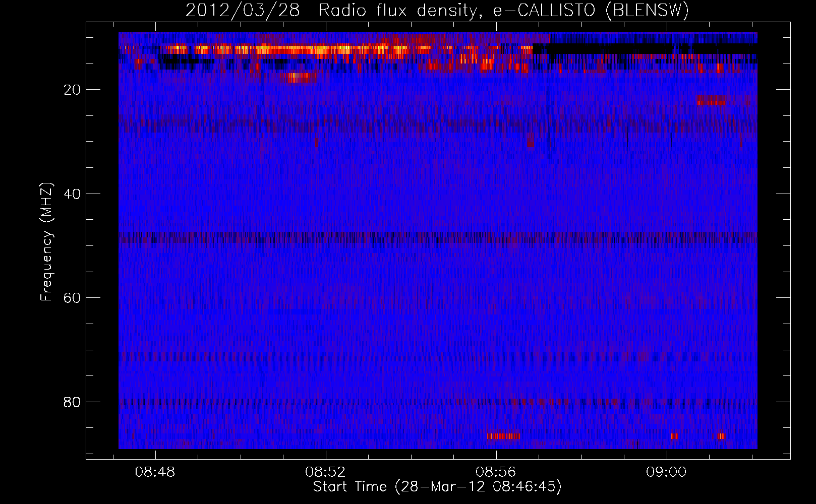Click the 08:52 time tick label
The image size is (816, 504).
point(326,472)
